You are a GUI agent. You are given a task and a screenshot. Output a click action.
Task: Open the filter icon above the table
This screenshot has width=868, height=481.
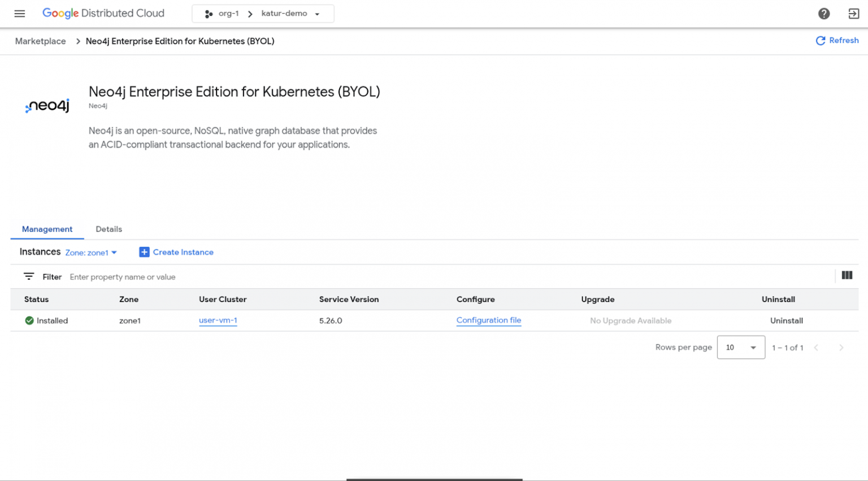pos(29,276)
